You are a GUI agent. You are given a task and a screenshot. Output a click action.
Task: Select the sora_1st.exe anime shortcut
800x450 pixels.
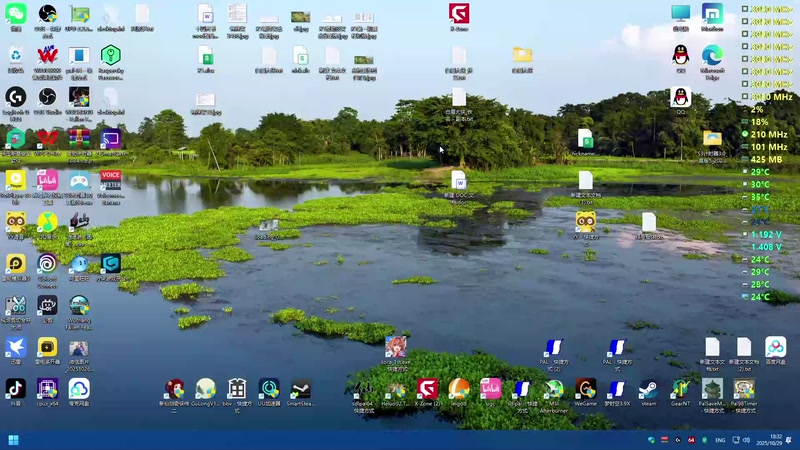tap(395, 348)
